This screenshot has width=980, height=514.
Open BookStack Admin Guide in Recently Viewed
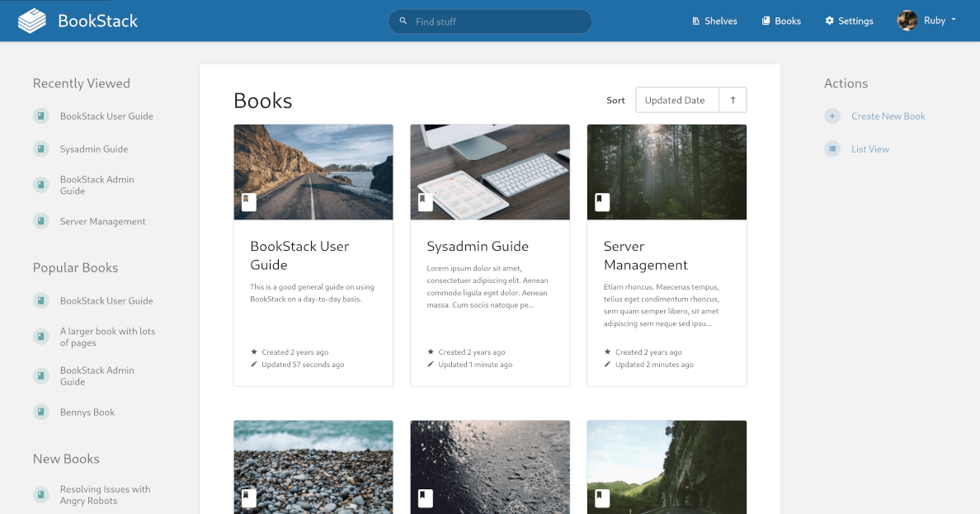tap(97, 185)
